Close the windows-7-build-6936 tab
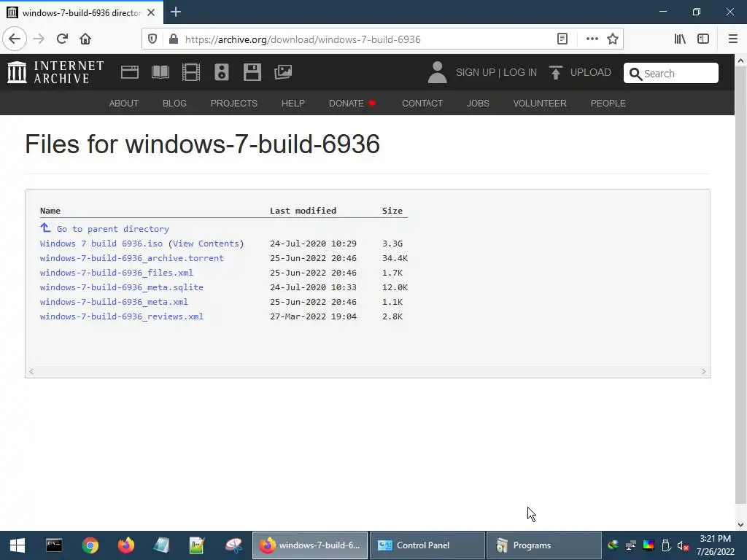This screenshot has height=560, width=747. [x=151, y=12]
